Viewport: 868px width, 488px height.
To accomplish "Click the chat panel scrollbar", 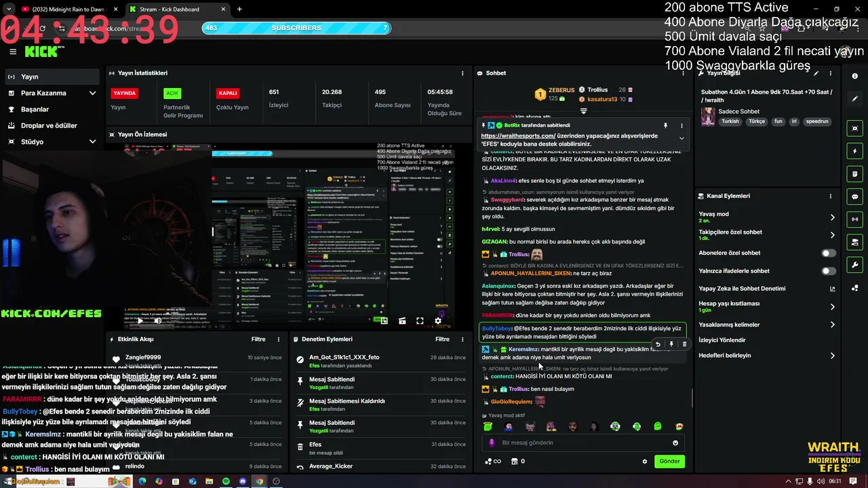I will (x=692, y=399).
